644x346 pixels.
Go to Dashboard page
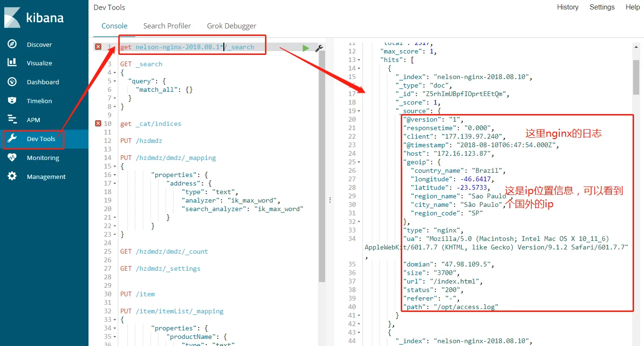click(x=43, y=82)
